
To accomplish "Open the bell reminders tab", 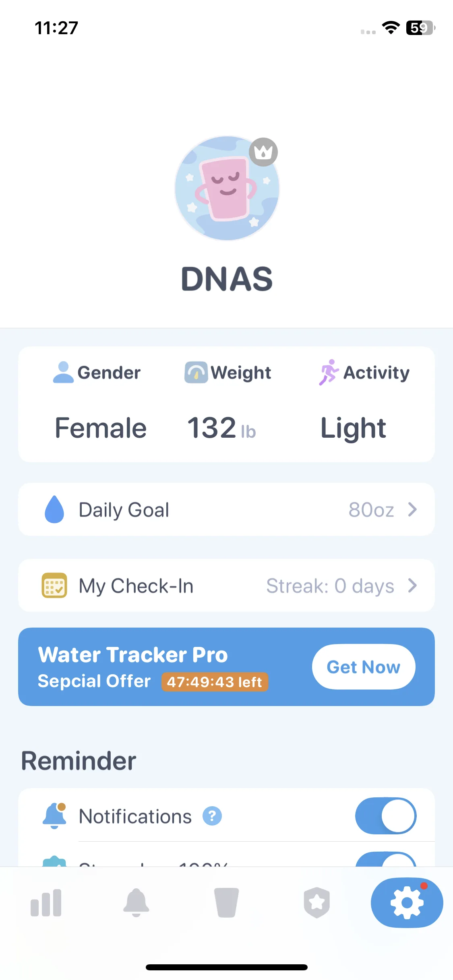I will (136, 903).
